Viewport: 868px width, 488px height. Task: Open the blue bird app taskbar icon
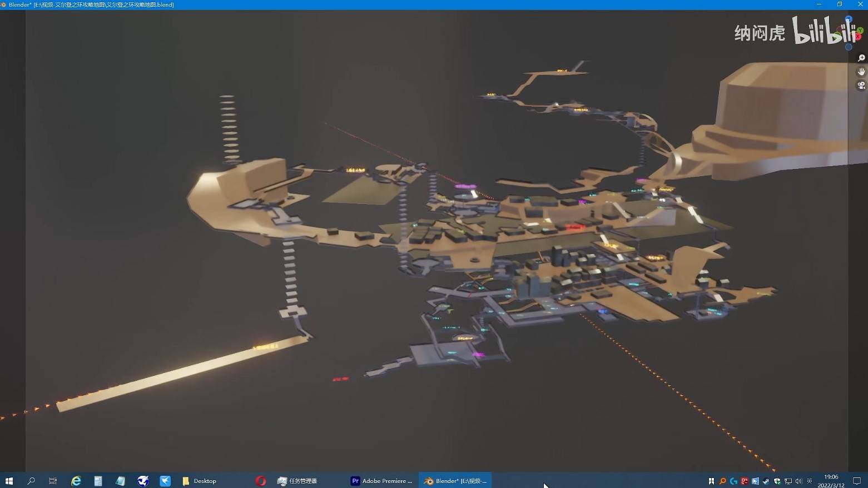143,481
